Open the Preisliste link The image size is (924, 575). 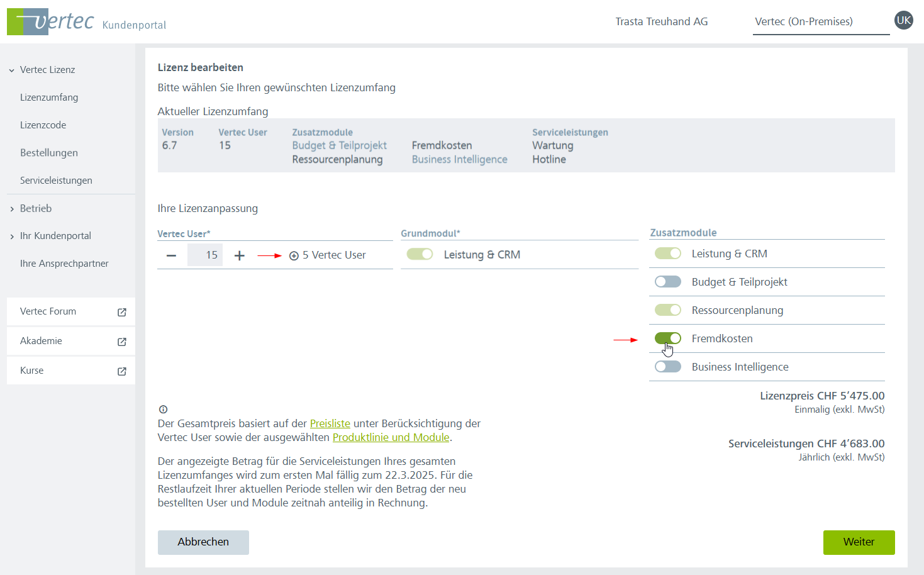pyautogui.click(x=330, y=423)
